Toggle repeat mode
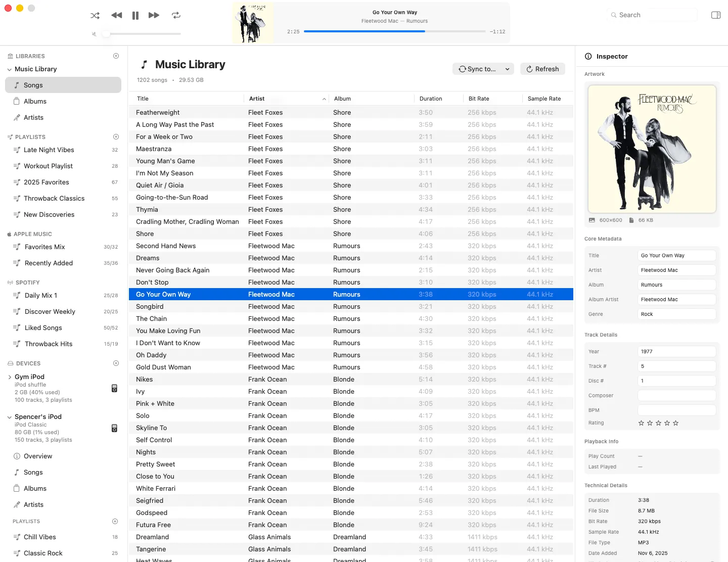Image resolution: width=728 pixels, height=562 pixels. [176, 16]
